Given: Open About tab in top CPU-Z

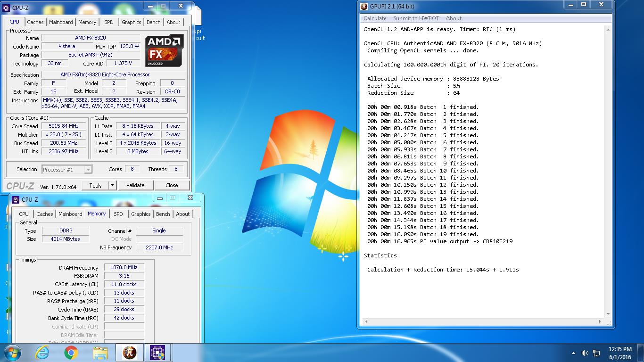Looking at the screenshot, I should pos(173,22).
